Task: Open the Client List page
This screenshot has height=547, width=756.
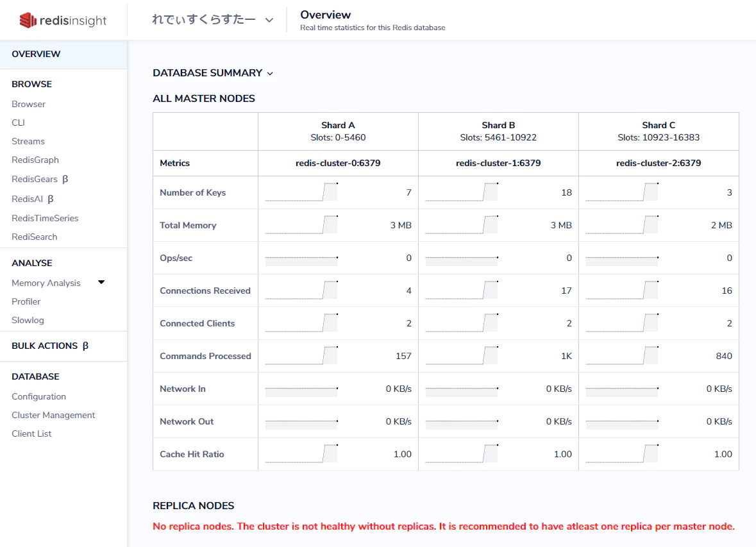Action: click(31, 433)
